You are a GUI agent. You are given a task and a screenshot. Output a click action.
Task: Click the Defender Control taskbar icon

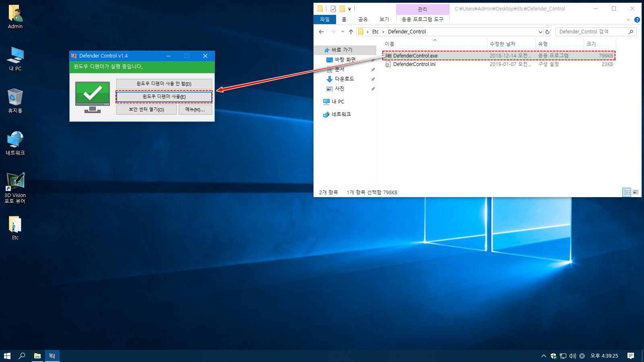tap(52, 356)
